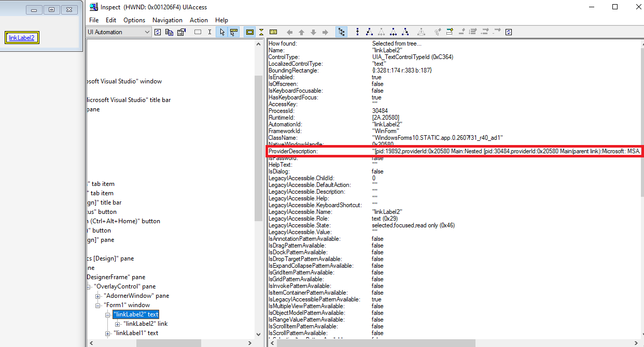Open the Action menu
The image size is (644, 347).
click(199, 20)
